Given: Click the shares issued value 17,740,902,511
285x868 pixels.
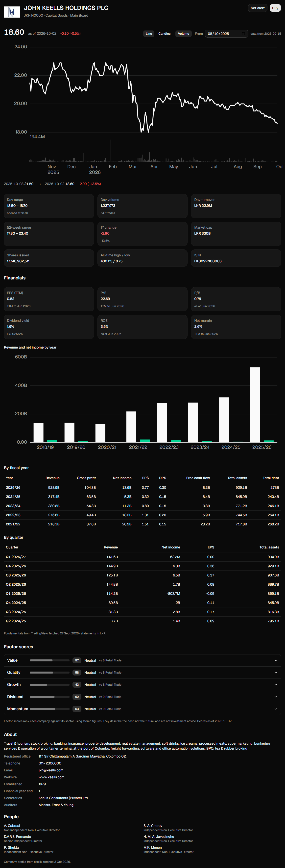Looking at the screenshot, I should 18,261.
